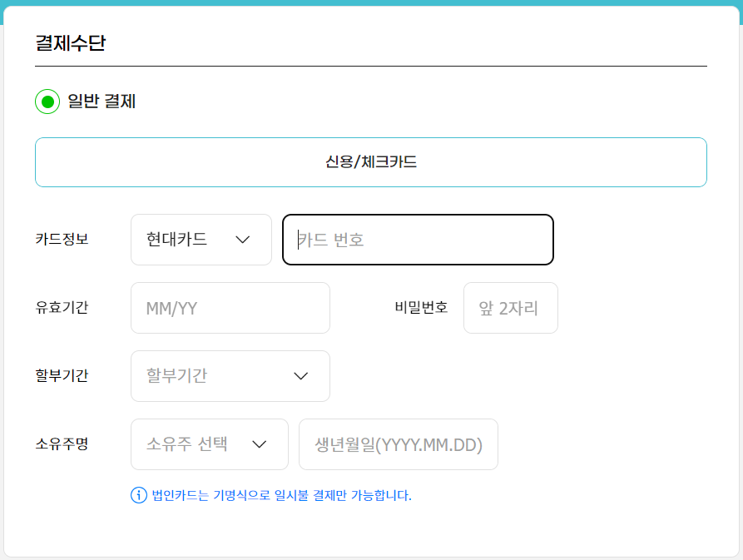This screenshot has height=560, width=743.
Task: Open the 소유주 선택 dropdown
Action: pyautogui.click(x=210, y=444)
